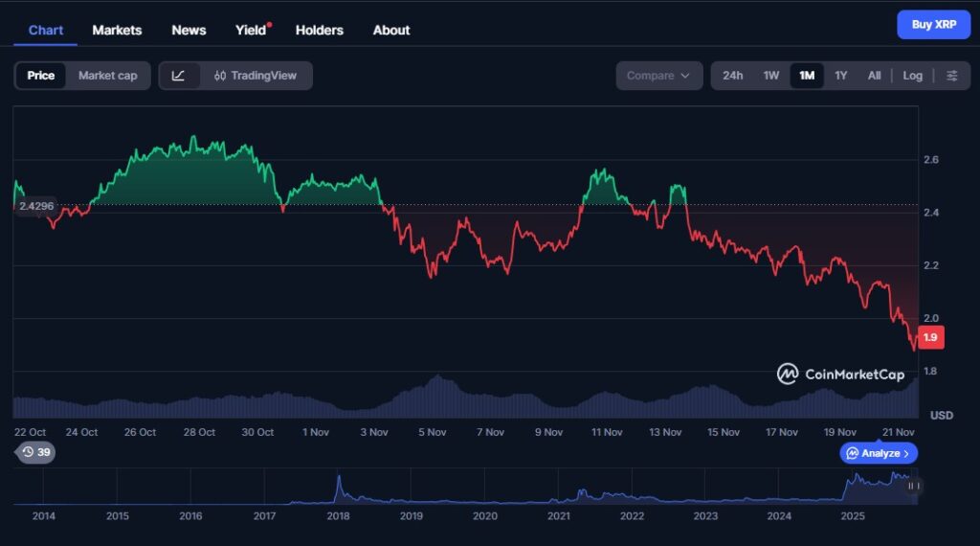Screen dimensions: 980x546
Task: Click the 28 Oct date label
Action: click(x=199, y=432)
